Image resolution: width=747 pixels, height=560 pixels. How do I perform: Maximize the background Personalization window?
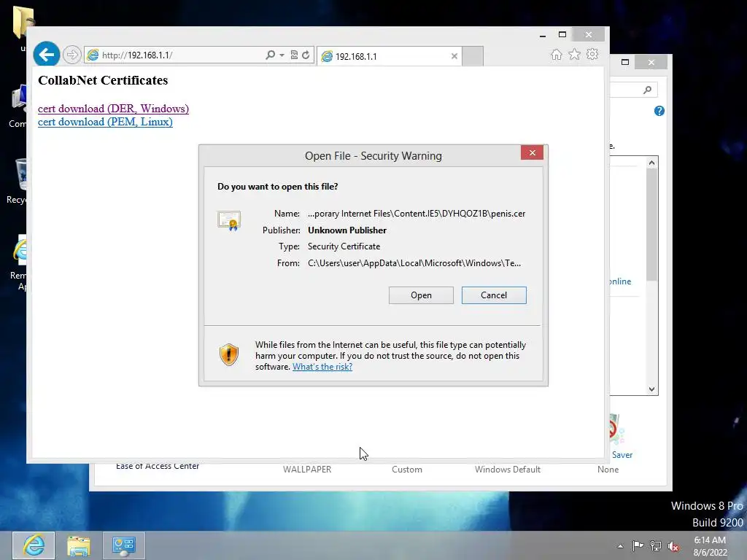[625, 62]
